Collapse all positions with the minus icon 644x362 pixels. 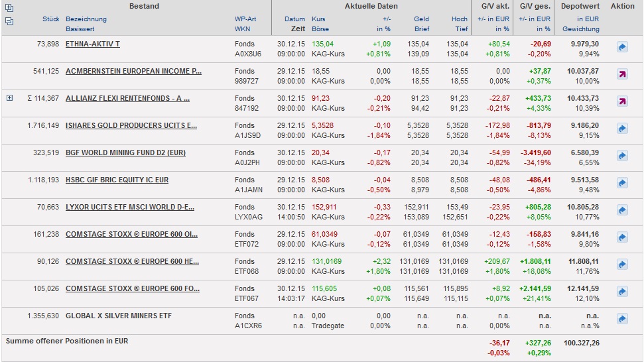(x=9, y=21)
